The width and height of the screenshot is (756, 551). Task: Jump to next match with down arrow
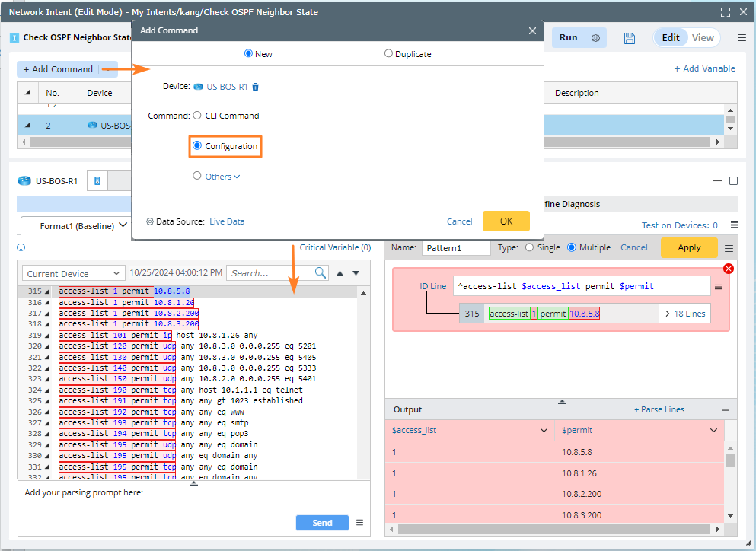coord(356,273)
